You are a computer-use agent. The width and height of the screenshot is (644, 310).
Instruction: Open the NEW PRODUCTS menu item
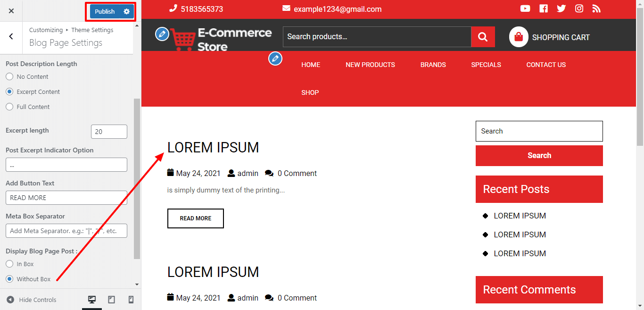point(370,65)
